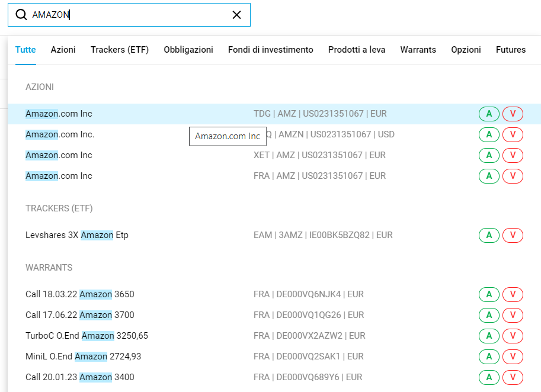Open Amazon.com Inc row on XET exchange
The height and width of the screenshot is (392, 541).
coord(59,155)
